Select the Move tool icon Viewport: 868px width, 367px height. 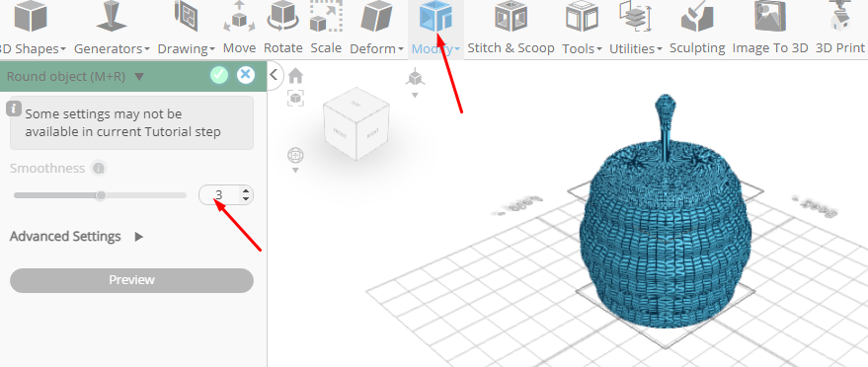tap(239, 17)
